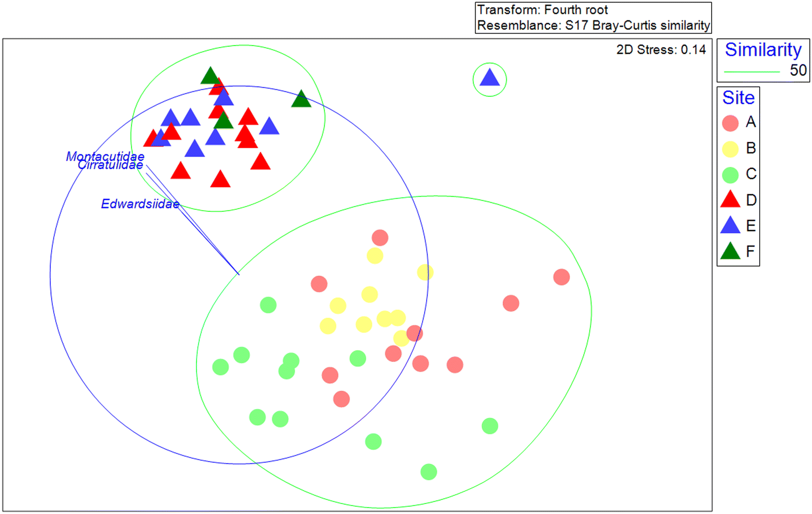Image resolution: width=812 pixels, height=514 pixels.
Task: Select the lowest light-green circle data point
Action: 429,472
